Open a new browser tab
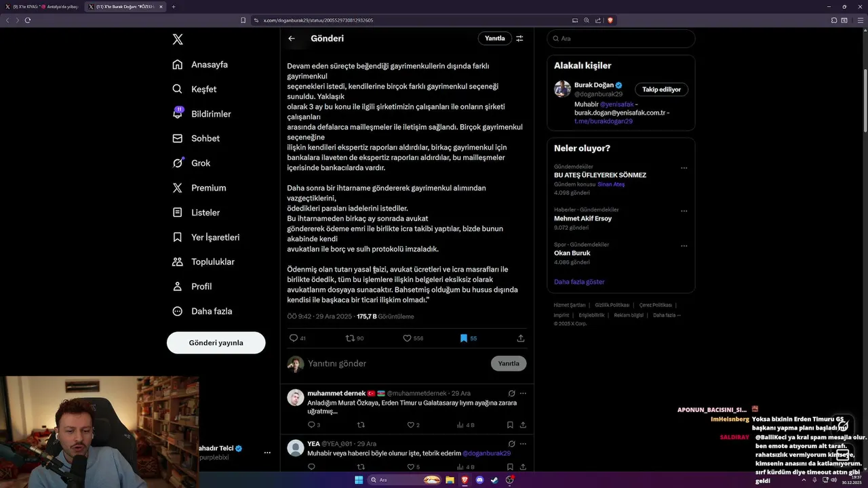This screenshot has height=488, width=868. 174,7
